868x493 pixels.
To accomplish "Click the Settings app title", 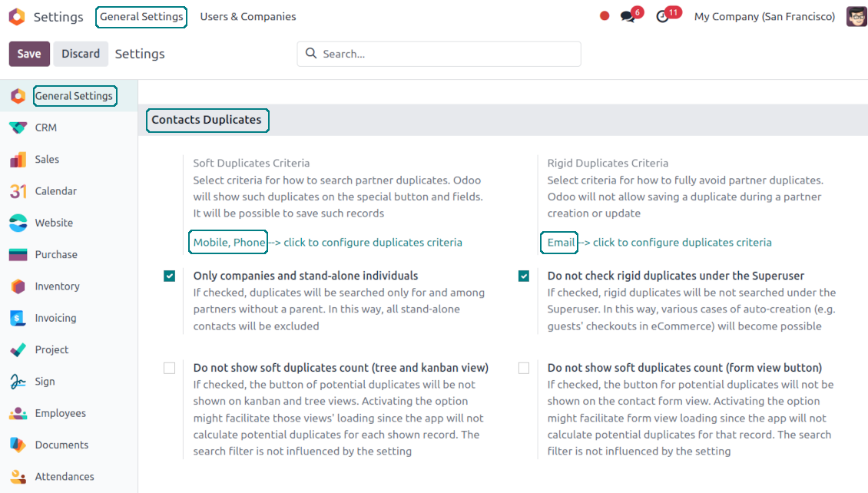I will coord(58,17).
